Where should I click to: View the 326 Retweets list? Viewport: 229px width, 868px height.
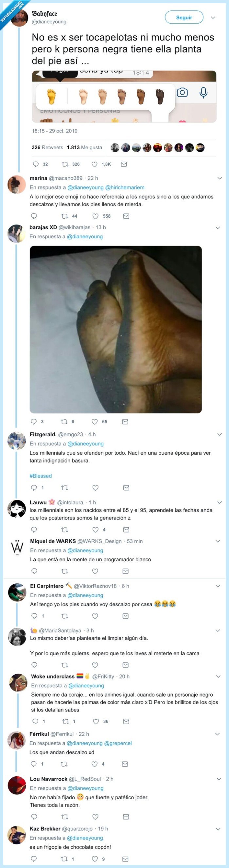[47, 147]
